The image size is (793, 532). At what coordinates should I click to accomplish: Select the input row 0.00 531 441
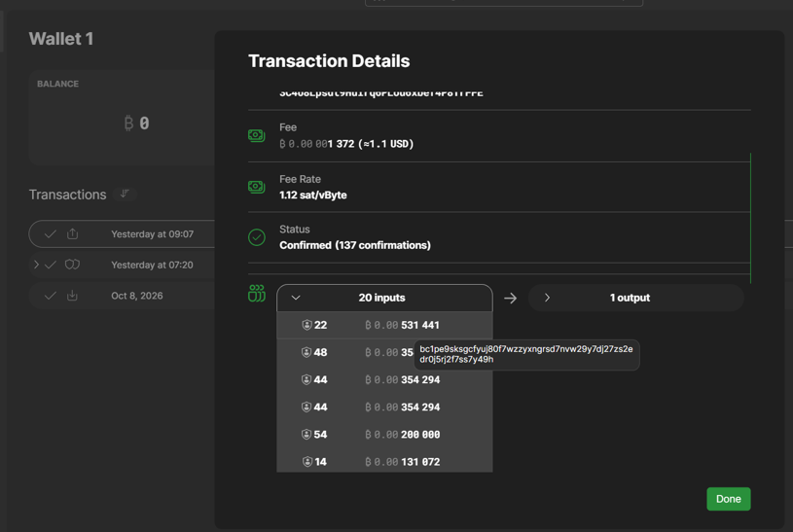tap(384, 325)
